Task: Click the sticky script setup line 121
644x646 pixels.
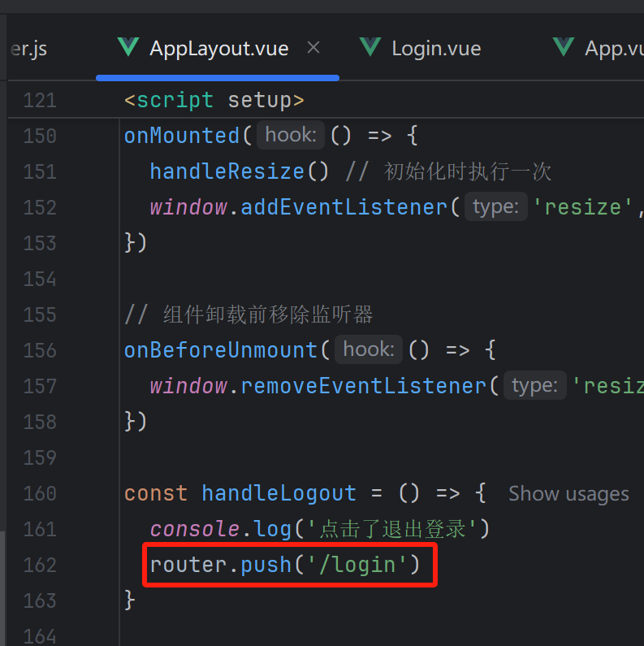Action: point(214,101)
